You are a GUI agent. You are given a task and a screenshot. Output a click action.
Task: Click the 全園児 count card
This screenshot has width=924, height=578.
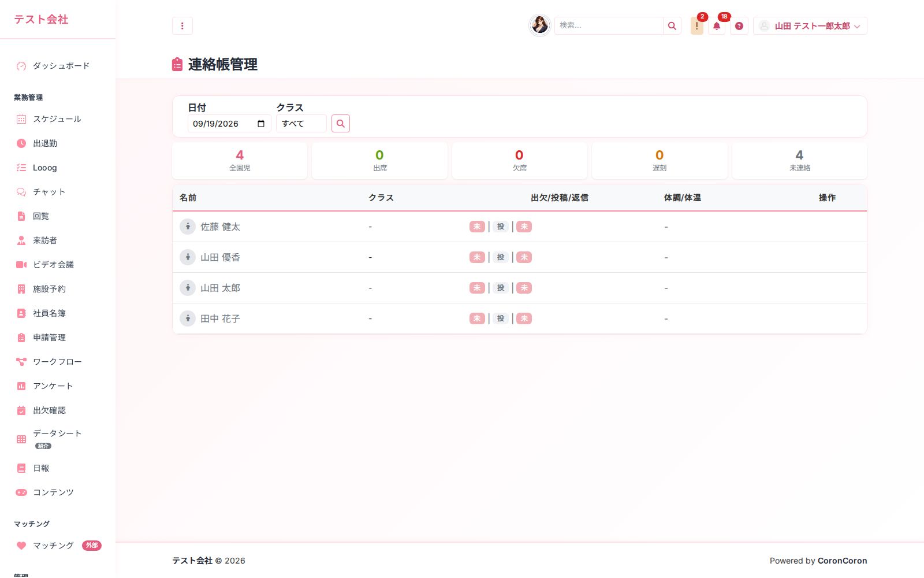(x=240, y=161)
